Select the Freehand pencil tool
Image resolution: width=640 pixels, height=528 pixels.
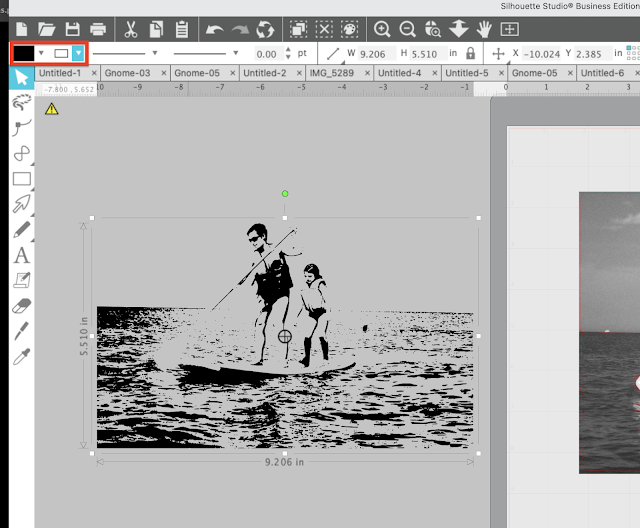click(x=21, y=229)
